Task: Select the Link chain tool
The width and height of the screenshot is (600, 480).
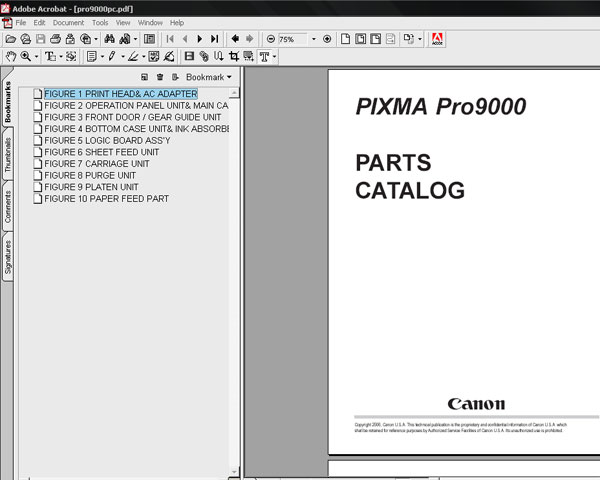Action: pyautogui.click(x=204, y=57)
